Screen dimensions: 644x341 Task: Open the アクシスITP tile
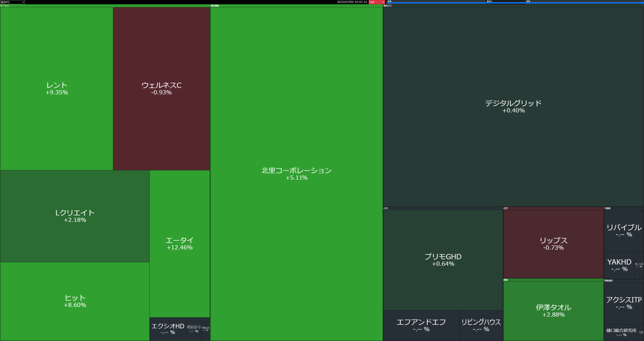624,303
